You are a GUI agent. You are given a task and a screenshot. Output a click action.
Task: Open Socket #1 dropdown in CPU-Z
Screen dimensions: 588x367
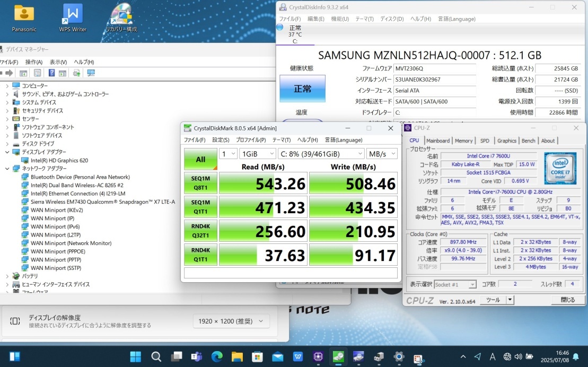tap(455, 284)
